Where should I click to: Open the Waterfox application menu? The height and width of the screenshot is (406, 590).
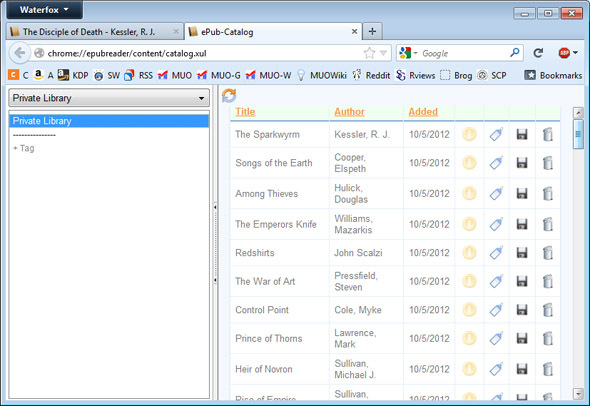pos(44,10)
